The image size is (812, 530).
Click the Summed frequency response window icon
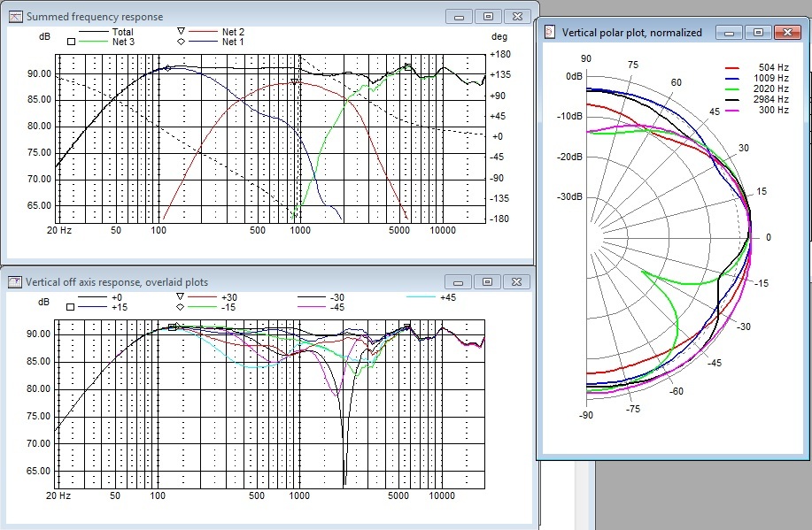point(15,17)
